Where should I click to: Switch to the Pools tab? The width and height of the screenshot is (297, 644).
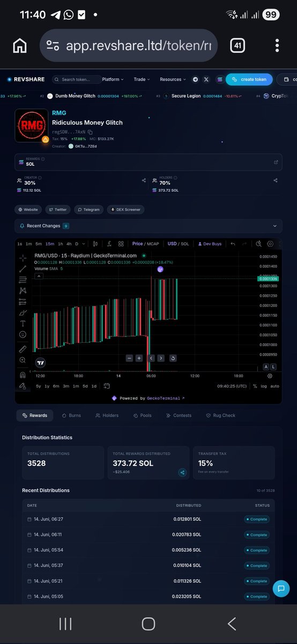[x=142, y=415]
